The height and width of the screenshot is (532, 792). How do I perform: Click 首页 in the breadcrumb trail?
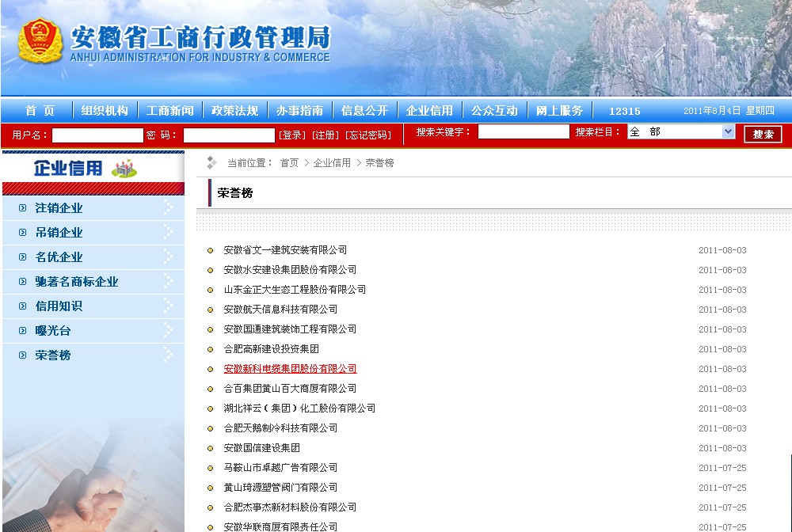289,163
